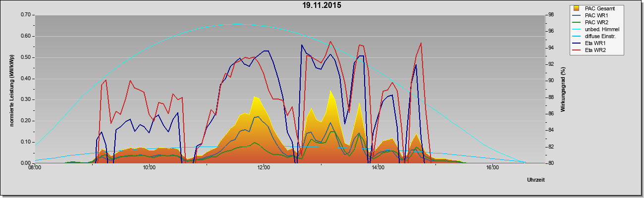The width and height of the screenshot is (644, 198).
Task: Click the Wirkungsgrad (%) axis title
Action: tap(563, 89)
